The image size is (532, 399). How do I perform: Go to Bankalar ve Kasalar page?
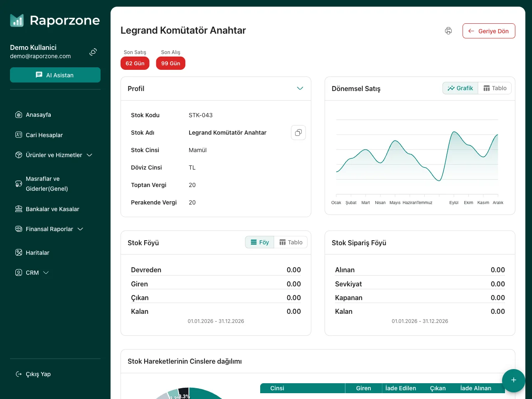pos(52,209)
